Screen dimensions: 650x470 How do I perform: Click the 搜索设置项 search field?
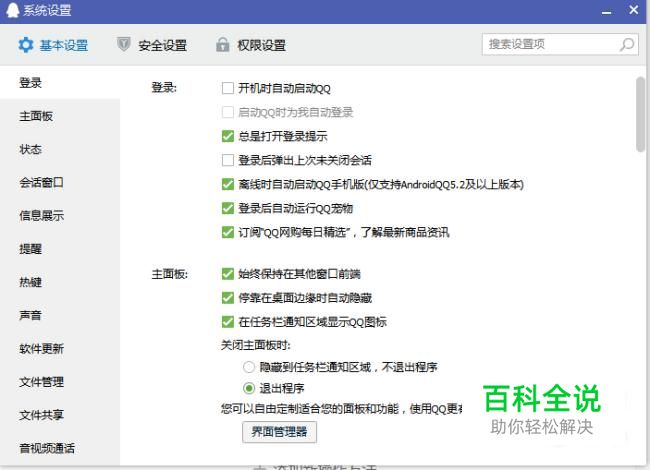pos(550,45)
